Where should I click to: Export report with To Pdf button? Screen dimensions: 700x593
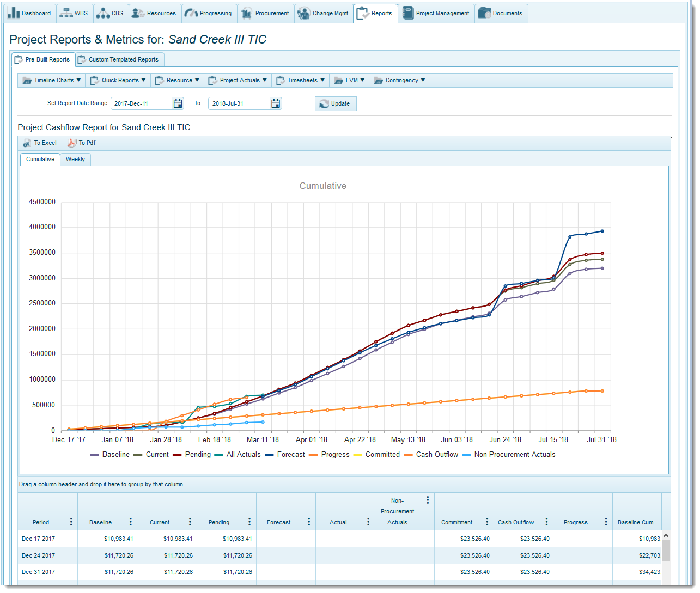click(x=82, y=143)
